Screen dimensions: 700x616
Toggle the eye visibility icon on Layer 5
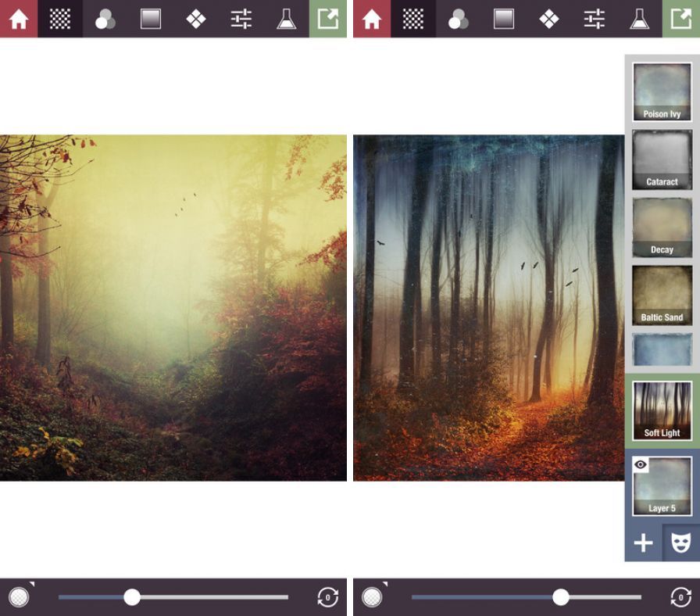[x=641, y=465]
